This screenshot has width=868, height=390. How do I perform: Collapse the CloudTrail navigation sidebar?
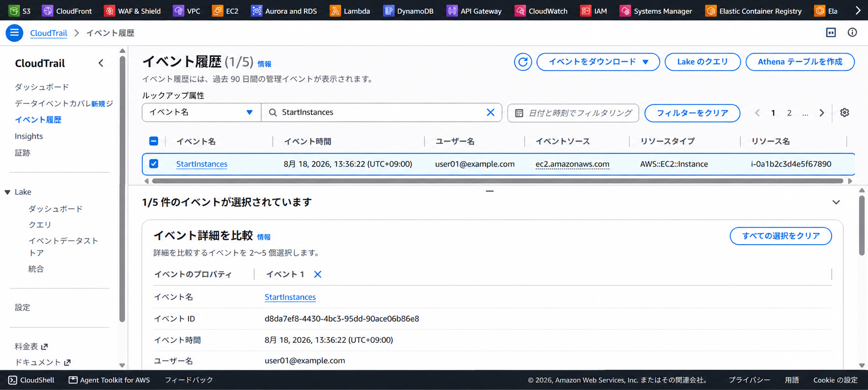point(101,63)
